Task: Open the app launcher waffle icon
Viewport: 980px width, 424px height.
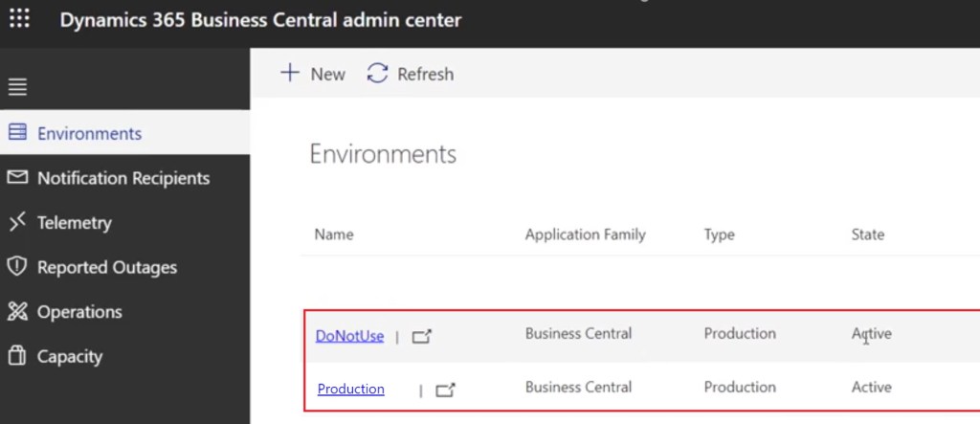Action: coord(19,19)
